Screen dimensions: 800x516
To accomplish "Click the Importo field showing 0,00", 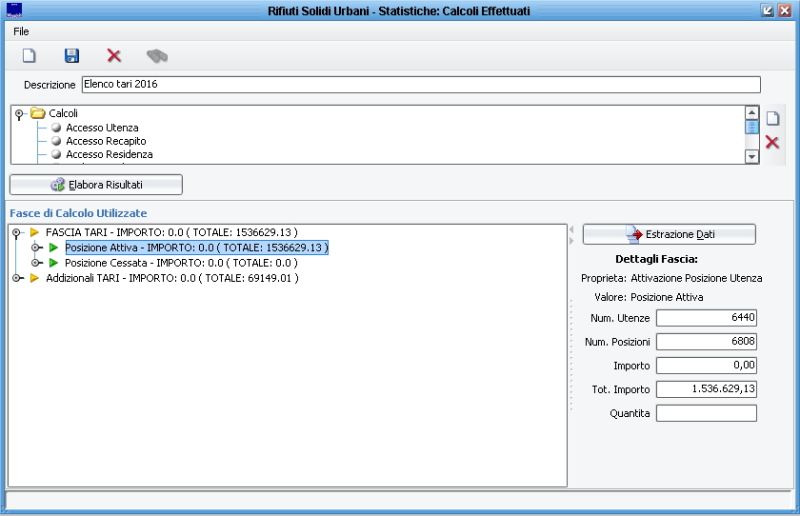I will (x=706, y=365).
